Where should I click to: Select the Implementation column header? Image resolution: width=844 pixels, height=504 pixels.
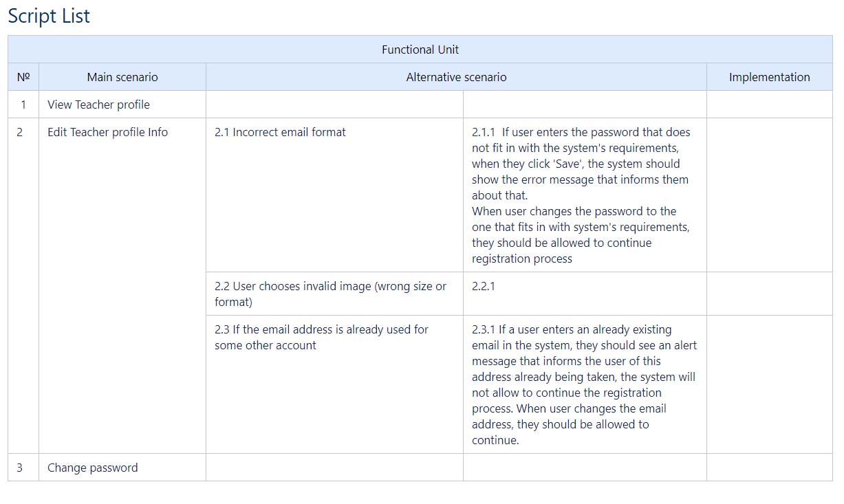(x=769, y=77)
